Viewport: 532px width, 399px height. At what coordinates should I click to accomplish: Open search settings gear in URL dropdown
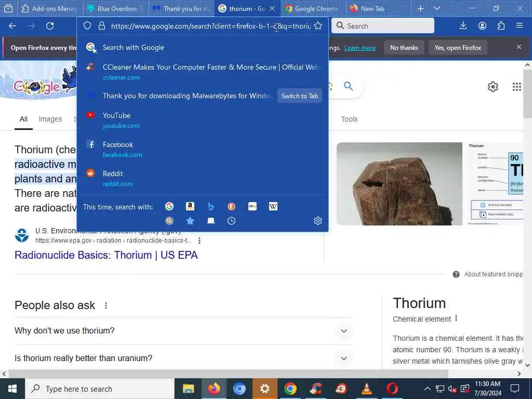point(318,221)
